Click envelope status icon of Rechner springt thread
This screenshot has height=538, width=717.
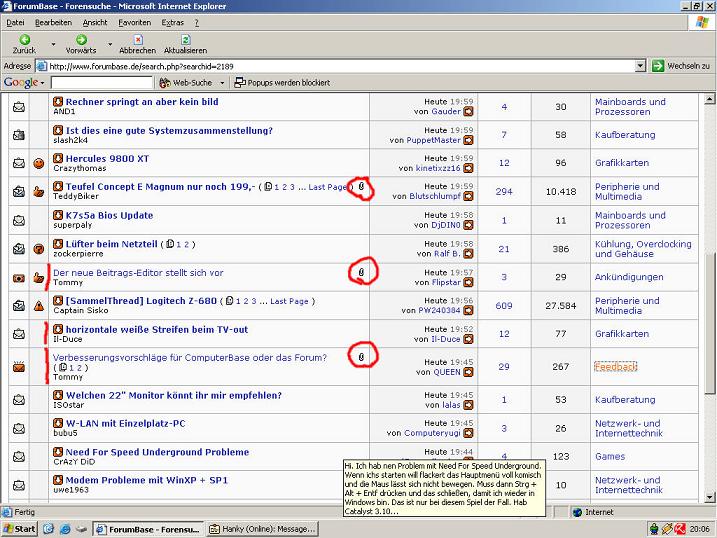point(19,107)
